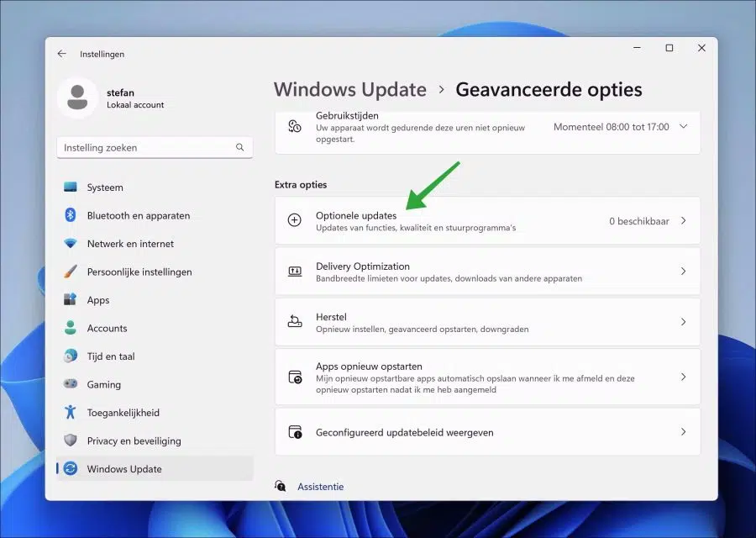Click the Persoonlijke instellingen brush icon
This screenshot has width=756, height=538.
71,272
